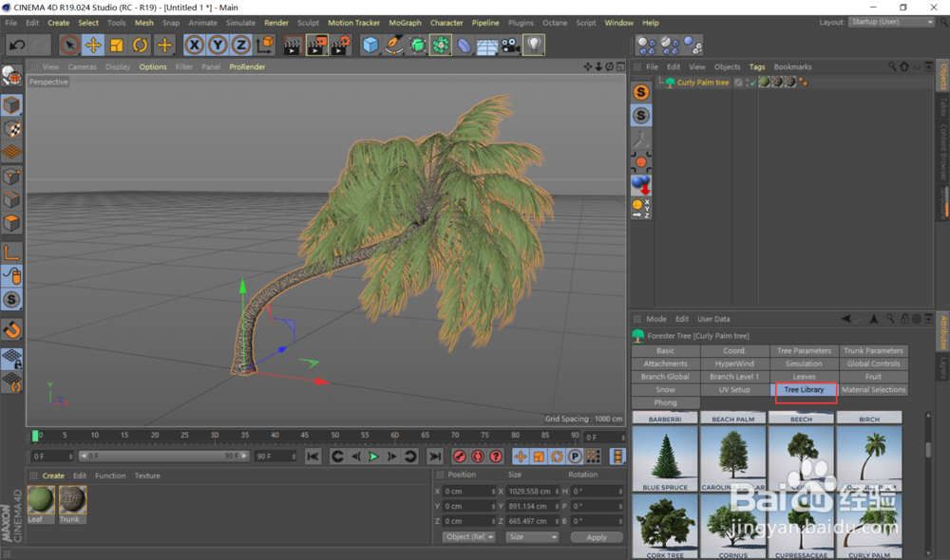Open the Layout Startup dropdown
The image size is (950, 560).
(x=891, y=22)
